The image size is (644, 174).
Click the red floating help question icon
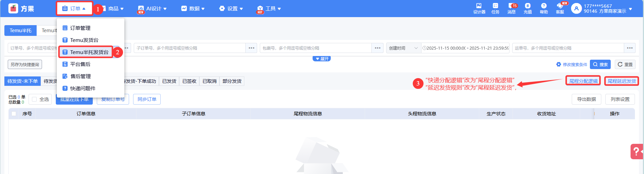pyautogui.click(x=637, y=152)
